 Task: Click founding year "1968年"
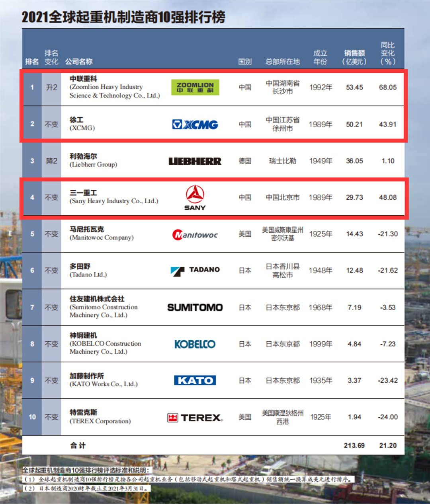click(321, 307)
